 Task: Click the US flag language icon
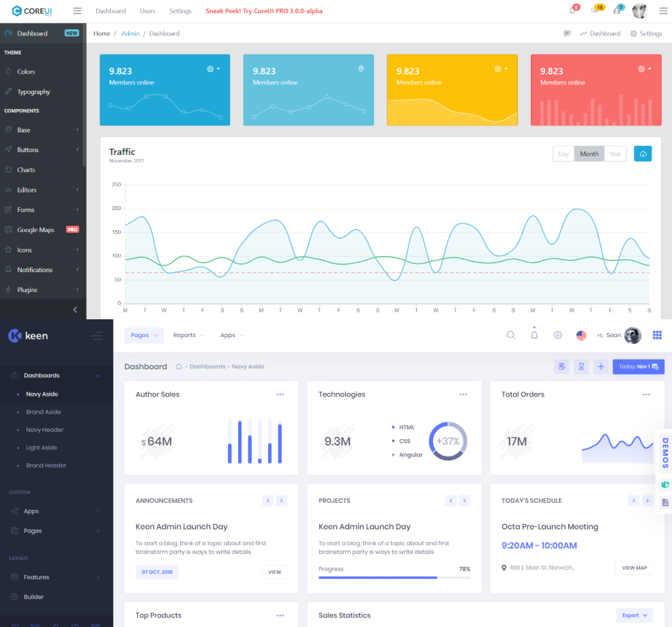pyautogui.click(x=581, y=335)
